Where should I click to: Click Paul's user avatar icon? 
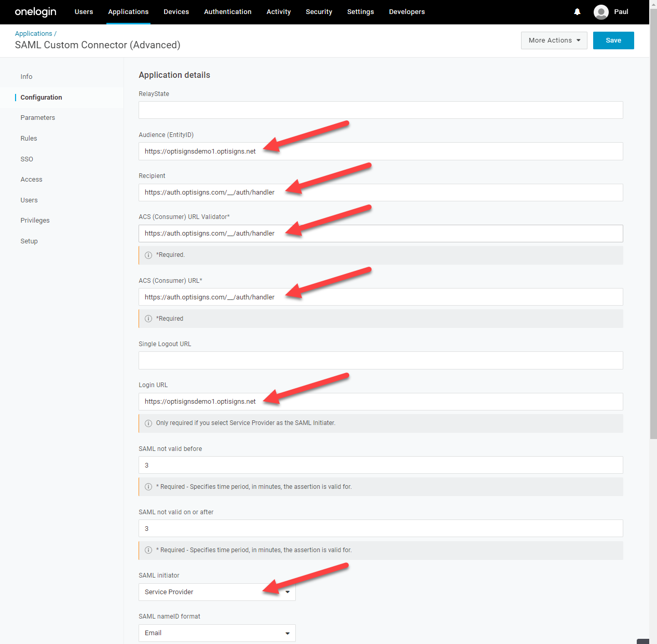click(601, 12)
